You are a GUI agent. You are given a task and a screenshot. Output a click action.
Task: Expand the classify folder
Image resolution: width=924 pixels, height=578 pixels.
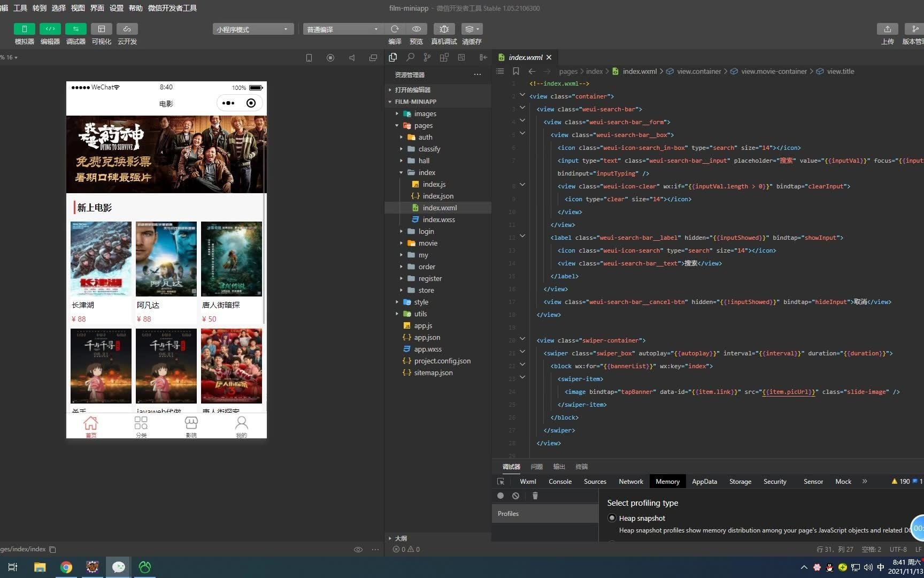[438, 149]
